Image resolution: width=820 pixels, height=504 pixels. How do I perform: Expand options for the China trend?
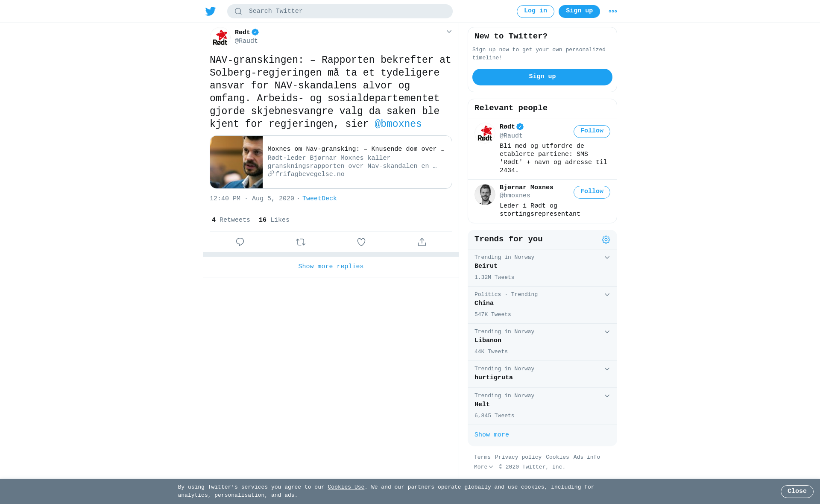[607, 295]
